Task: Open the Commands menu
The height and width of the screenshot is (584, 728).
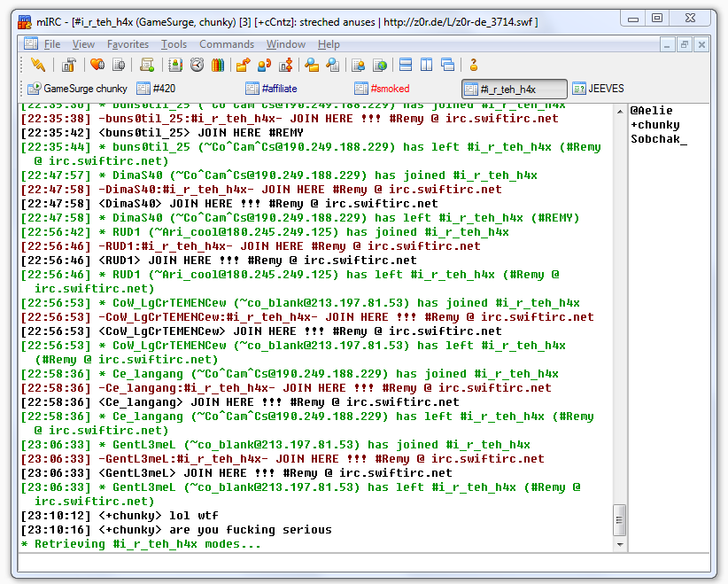Action: [227, 44]
